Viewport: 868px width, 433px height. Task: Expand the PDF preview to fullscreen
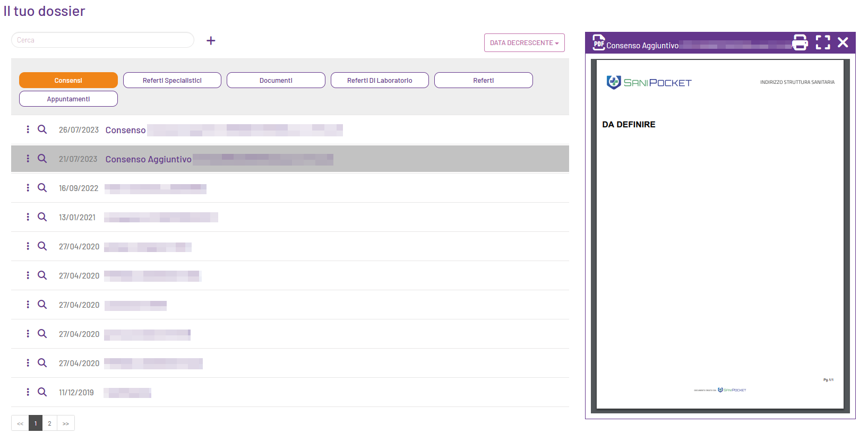[x=822, y=42]
